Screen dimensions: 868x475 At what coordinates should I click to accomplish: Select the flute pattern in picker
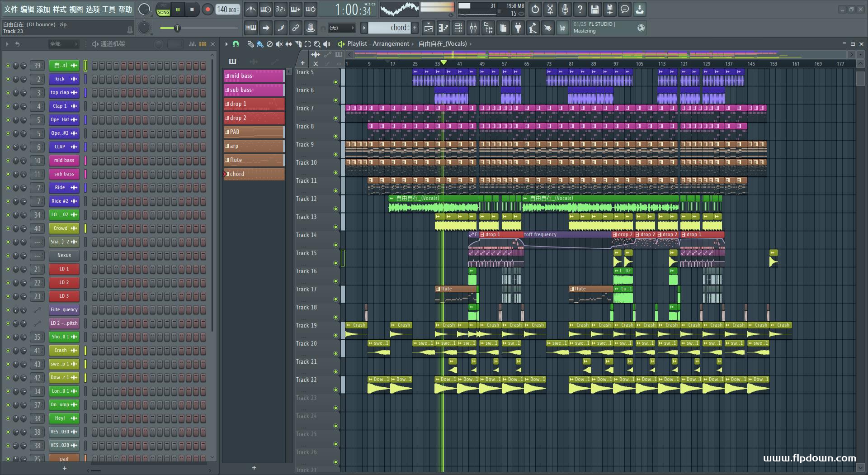tap(254, 160)
